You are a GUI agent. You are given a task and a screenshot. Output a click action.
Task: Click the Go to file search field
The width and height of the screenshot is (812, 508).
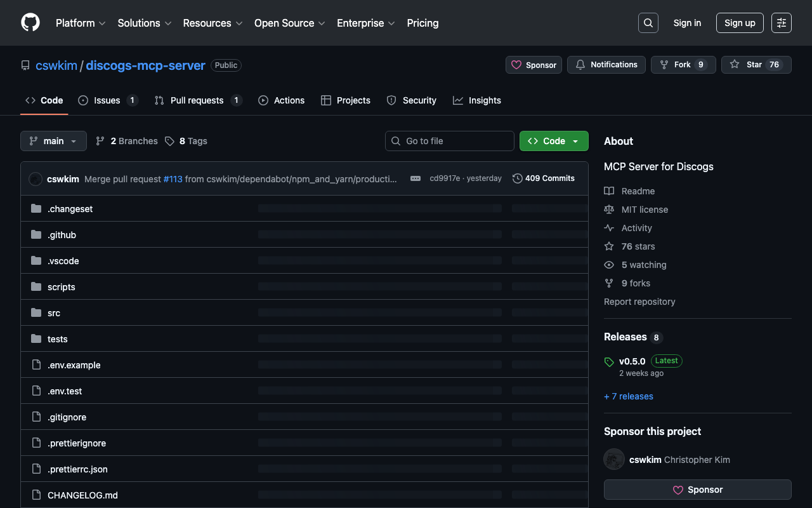tap(449, 141)
